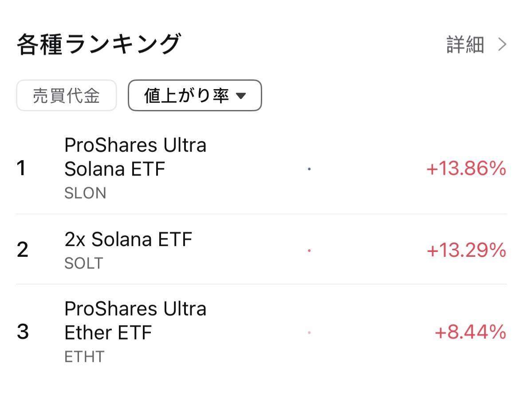
Task: Open the 詳細 details link
Action: (x=465, y=45)
